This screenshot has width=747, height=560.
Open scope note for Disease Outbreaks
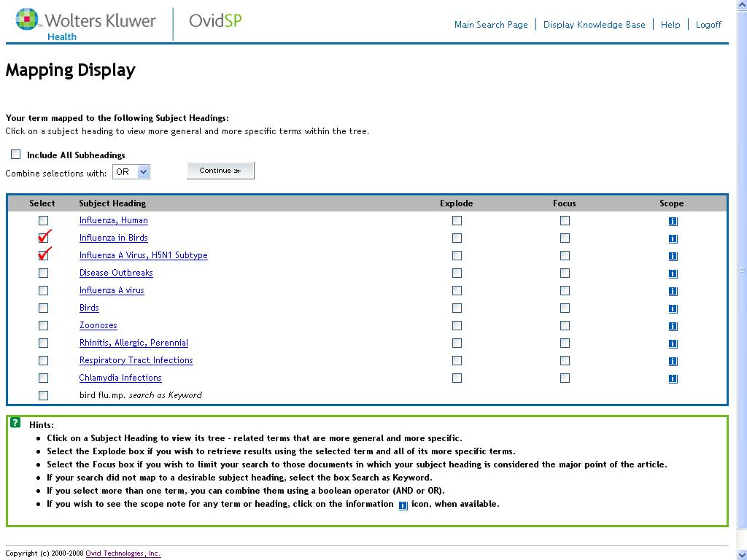tap(673, 274)
